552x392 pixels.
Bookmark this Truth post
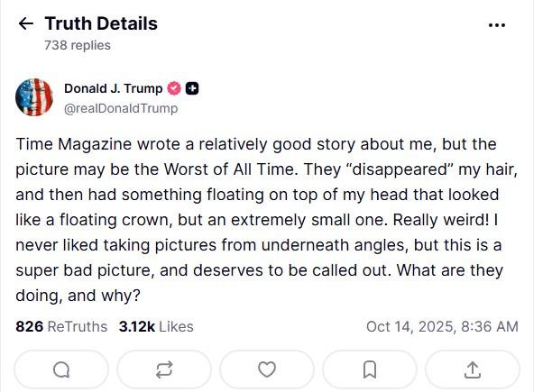coord(370,369)
